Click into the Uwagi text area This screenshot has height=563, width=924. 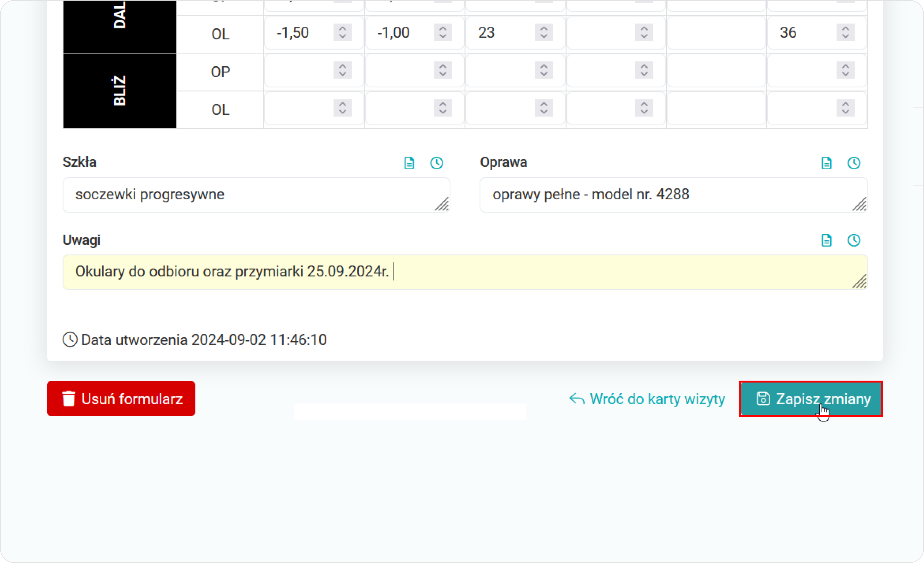(465, 272)
